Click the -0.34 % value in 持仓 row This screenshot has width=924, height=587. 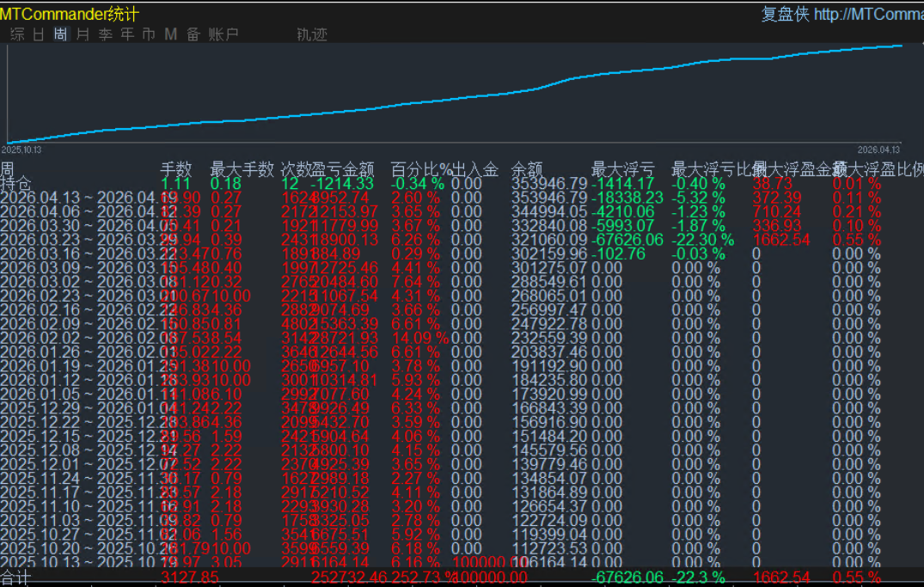click(x=417, y=184)
